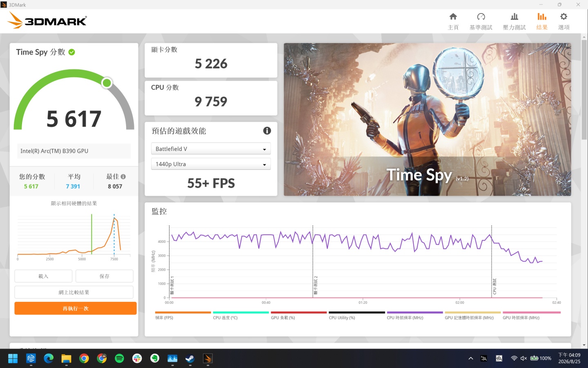Click the score distribution chart
This screenshot has width=588, height=368.
[74, 236]
